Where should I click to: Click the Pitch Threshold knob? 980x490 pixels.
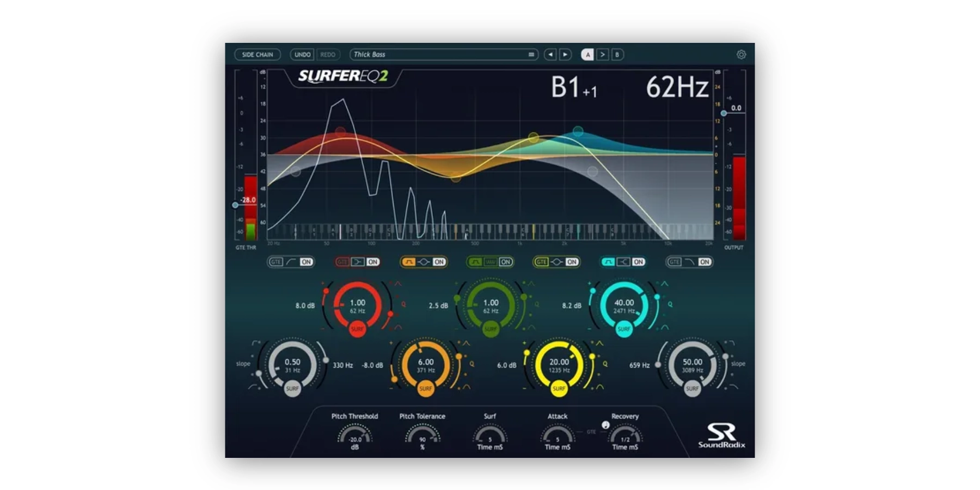pyautogui.click(x=354, y=436)
